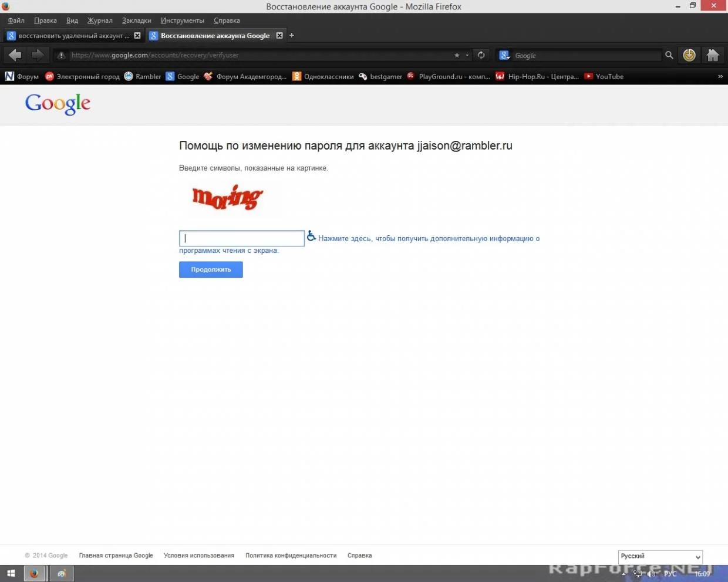Open the bestgamer bookmark
728x582 pixels.
point(380,76)
